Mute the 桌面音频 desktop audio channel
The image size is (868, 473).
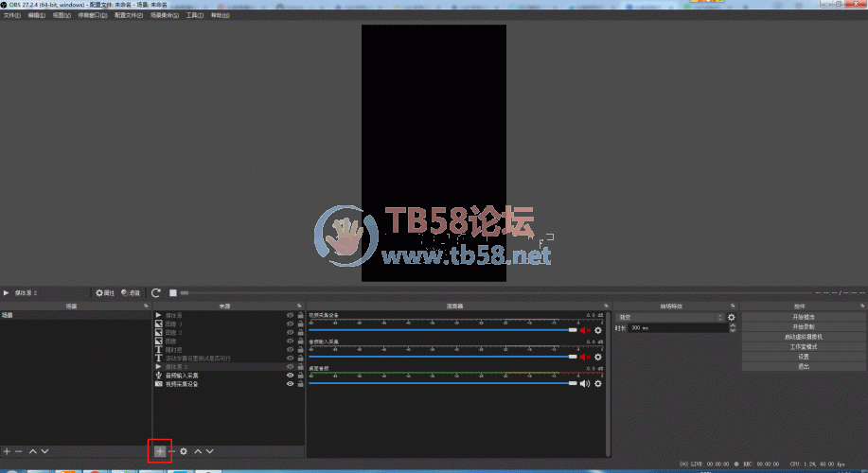click(585, 383)
